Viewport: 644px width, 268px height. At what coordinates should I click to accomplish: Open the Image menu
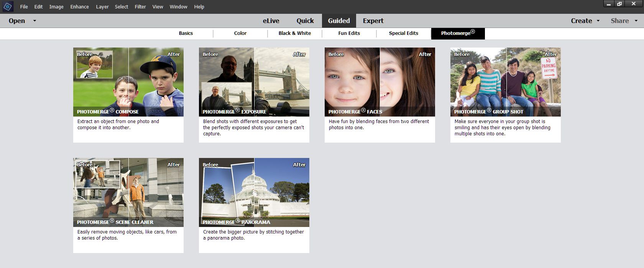pyautogui.click(x=56, y=7)
